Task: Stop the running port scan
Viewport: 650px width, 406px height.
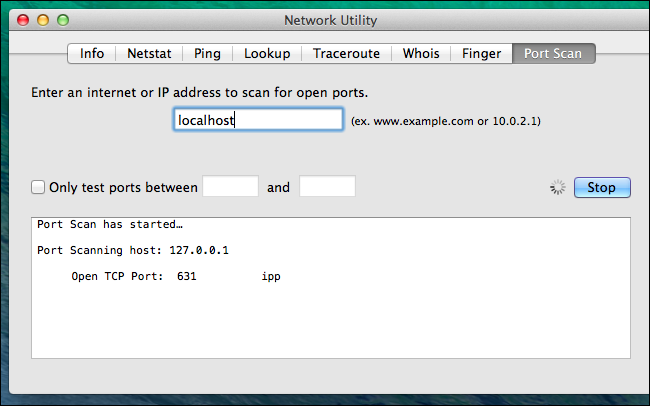Action: click(601, 187)
